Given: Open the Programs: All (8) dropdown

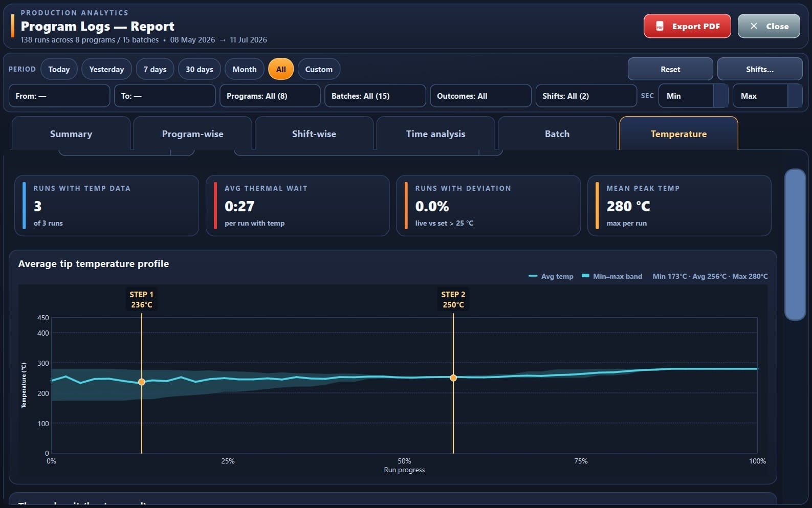Looking at the screenshot, I should (x=270, y=96).
